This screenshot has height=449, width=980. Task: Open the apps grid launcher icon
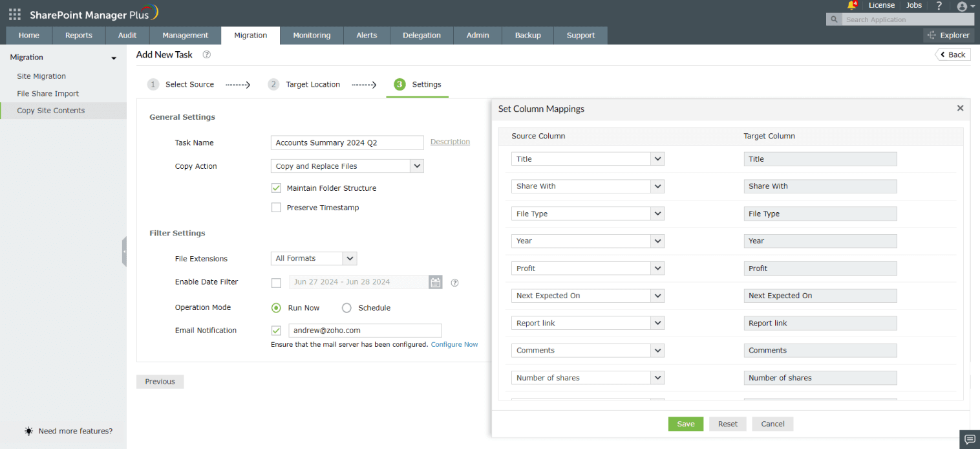coord(15,14)
